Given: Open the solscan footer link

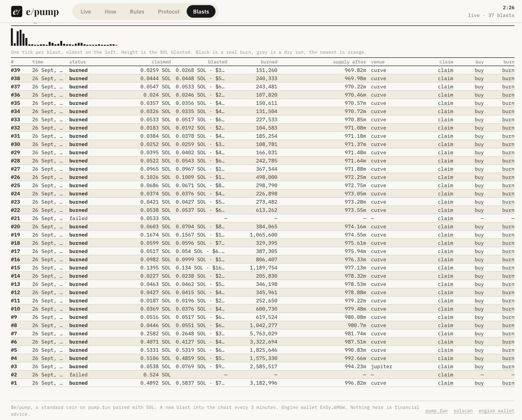Looking at the screenshot, I should pyautogui.click(x=463, y=411).
